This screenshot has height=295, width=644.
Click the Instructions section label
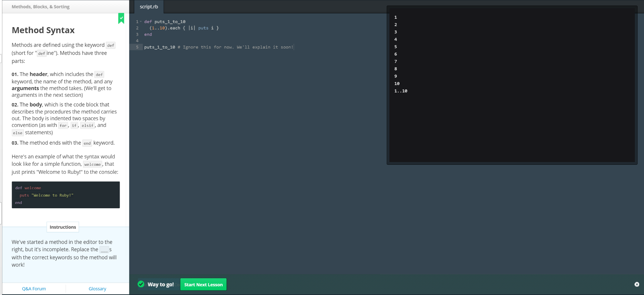[x=63, y=227]
